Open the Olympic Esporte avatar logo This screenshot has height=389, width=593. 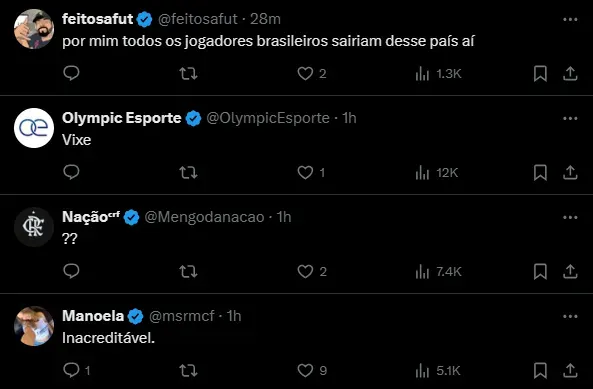point(34,128)
